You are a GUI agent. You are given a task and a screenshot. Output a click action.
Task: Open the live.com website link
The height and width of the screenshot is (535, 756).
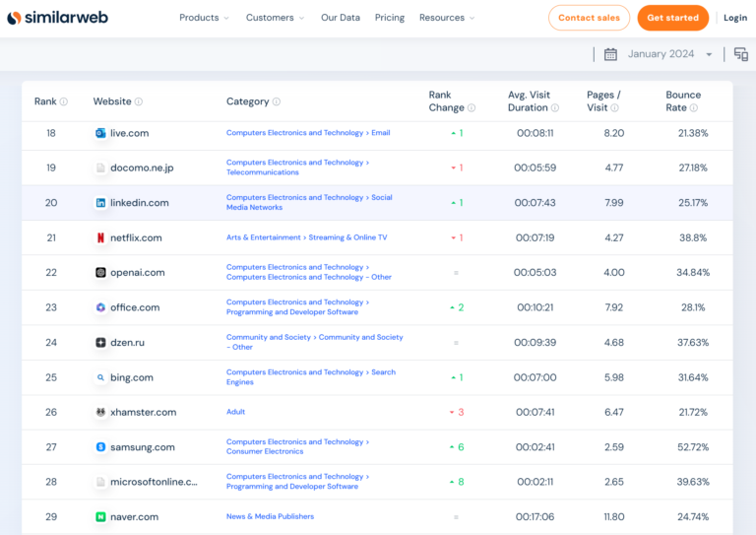[129, 133]
